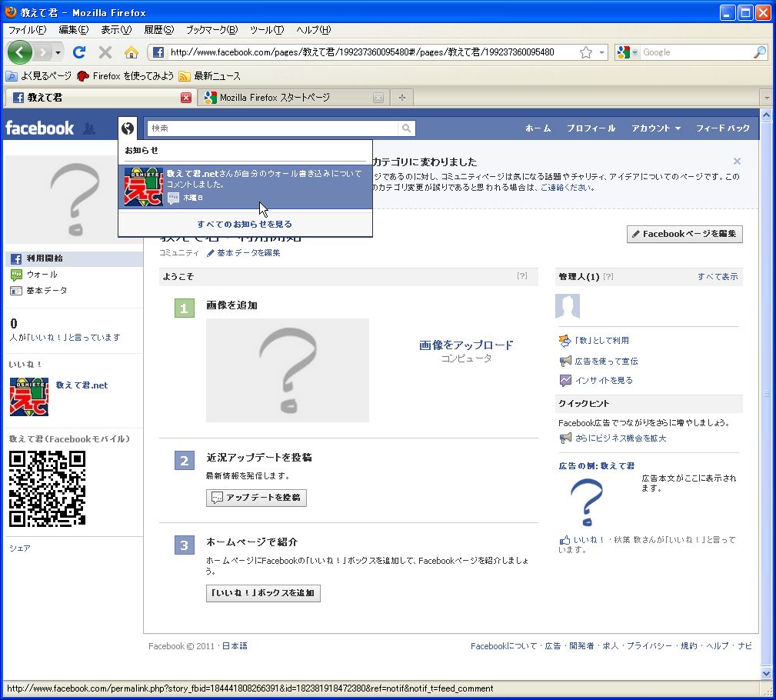Click the Facebook favicon in the address bar
The width and height of the screenshot is (776, 700).
[158, 52]
